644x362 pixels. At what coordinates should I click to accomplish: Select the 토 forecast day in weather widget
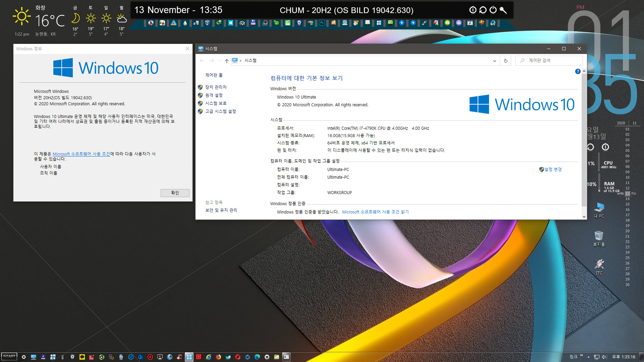tap(91, 21)
